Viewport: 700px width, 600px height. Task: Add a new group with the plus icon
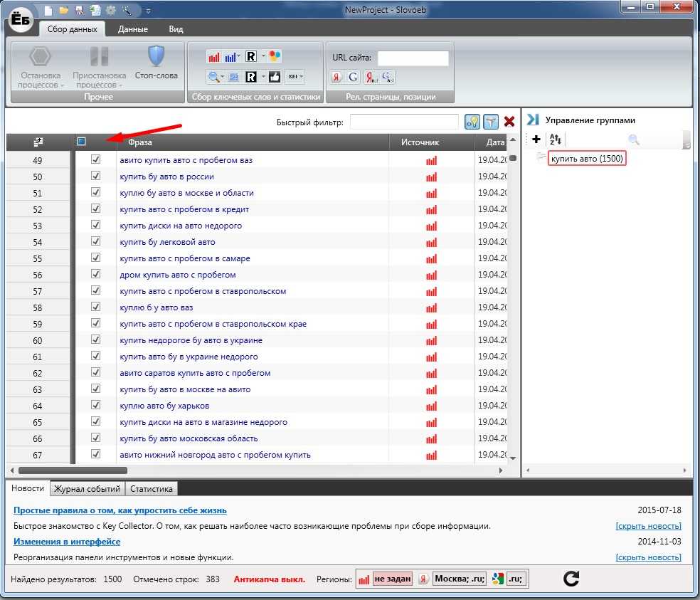[536, 140]
